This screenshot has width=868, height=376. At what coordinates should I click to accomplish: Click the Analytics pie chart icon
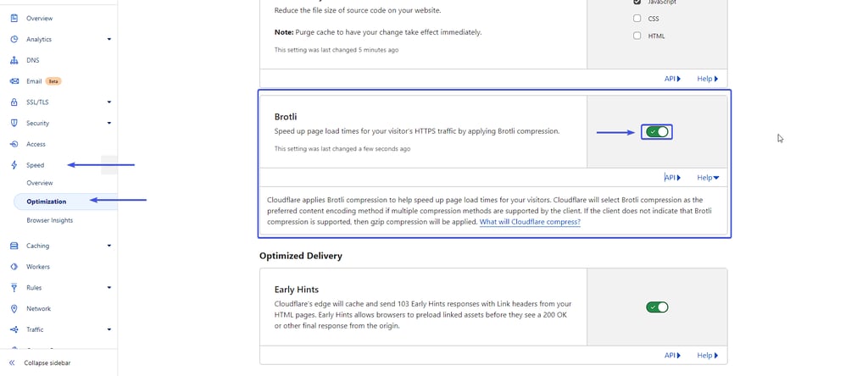14,39
